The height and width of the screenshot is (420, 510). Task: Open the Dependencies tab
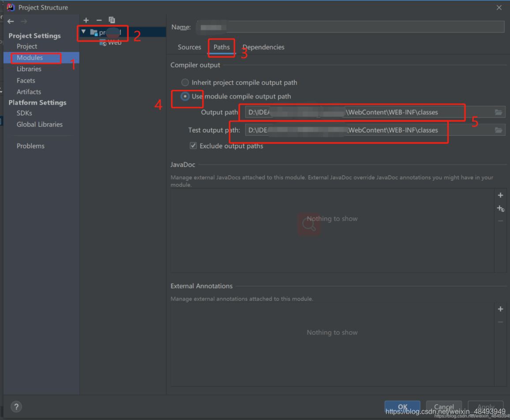coord(263,47)
